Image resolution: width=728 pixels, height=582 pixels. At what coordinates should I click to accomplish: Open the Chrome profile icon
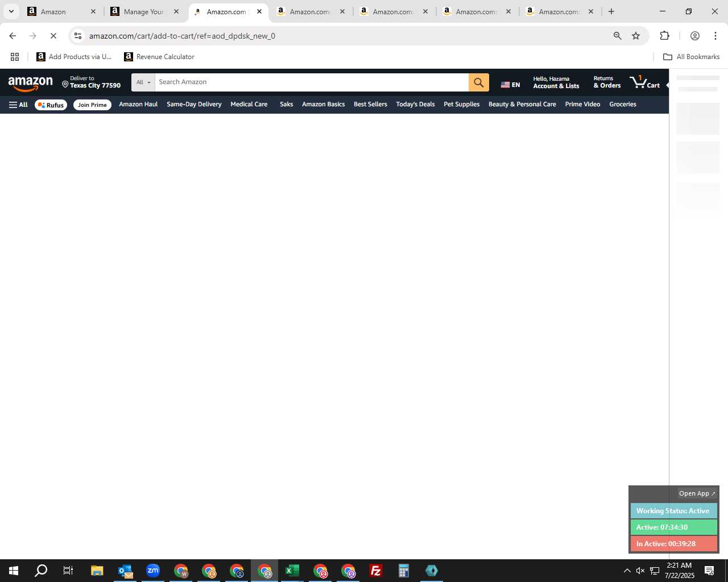[x=694, y=36]
